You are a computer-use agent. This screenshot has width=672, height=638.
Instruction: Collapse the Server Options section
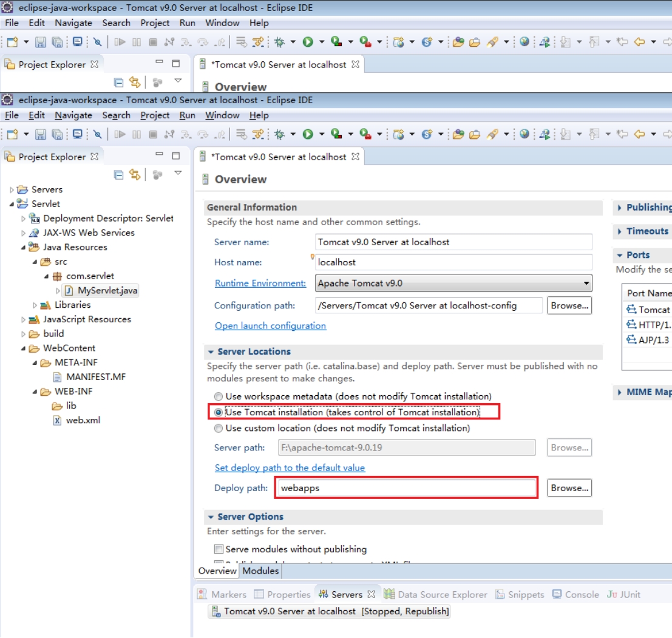(x=211, y=517)
